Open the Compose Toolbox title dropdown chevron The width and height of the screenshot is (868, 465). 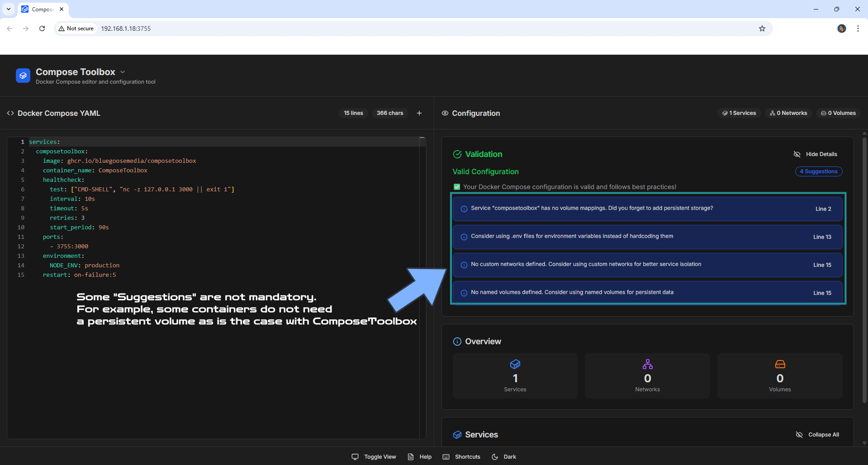click(x=123, y=72)
